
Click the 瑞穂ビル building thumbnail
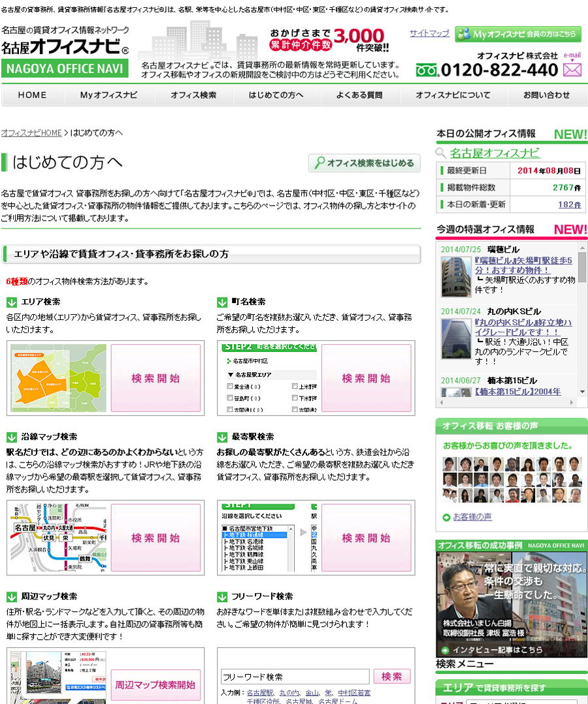456,277
